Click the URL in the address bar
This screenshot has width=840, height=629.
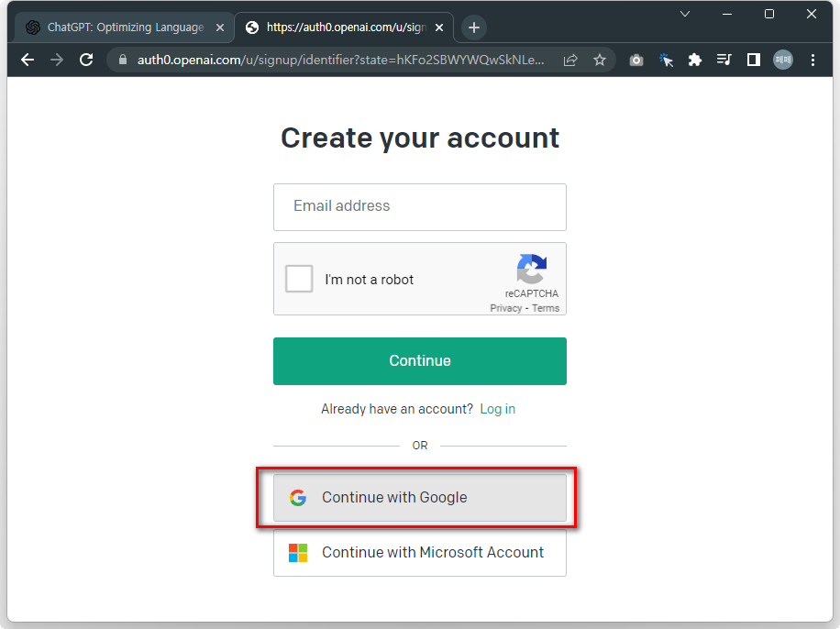[341, 60]
